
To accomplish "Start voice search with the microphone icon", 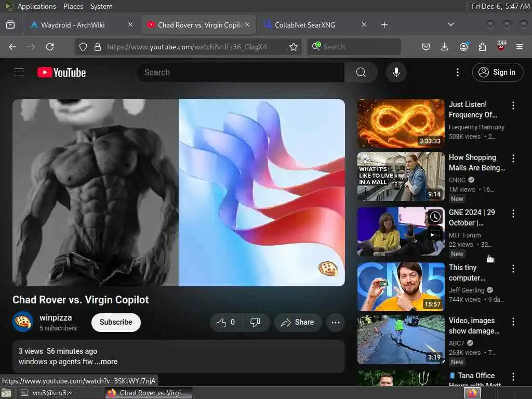I will click(x=396, y=72).
